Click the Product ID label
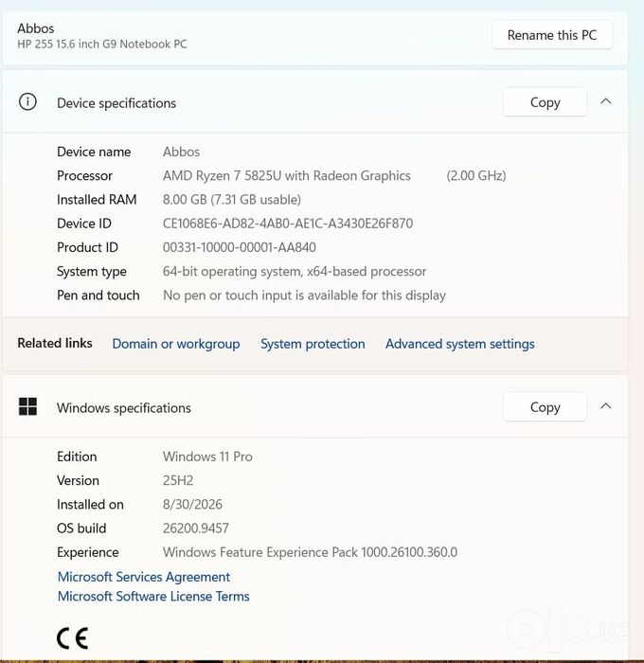 click(x=87, y=247)
